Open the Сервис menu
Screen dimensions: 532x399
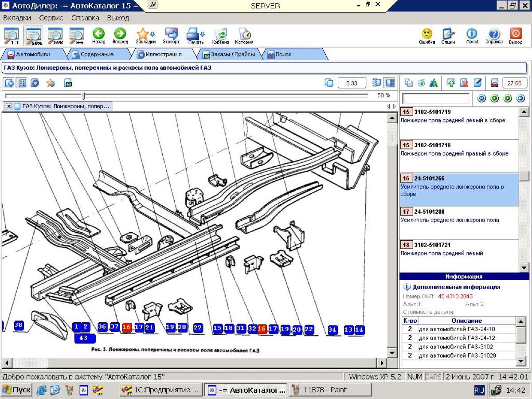(51, 18)
